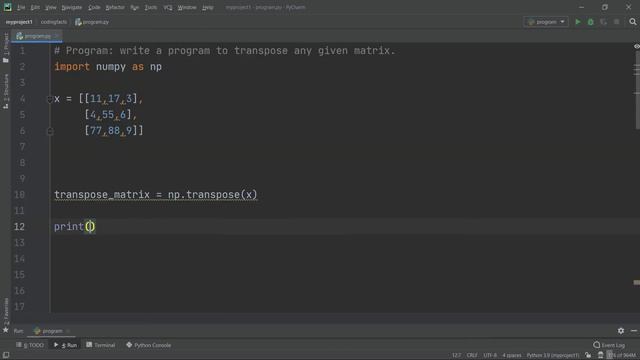Screen dimensions: 640x360
Task: Toggle tool window bars icon at bottom left
Action: 6,356
